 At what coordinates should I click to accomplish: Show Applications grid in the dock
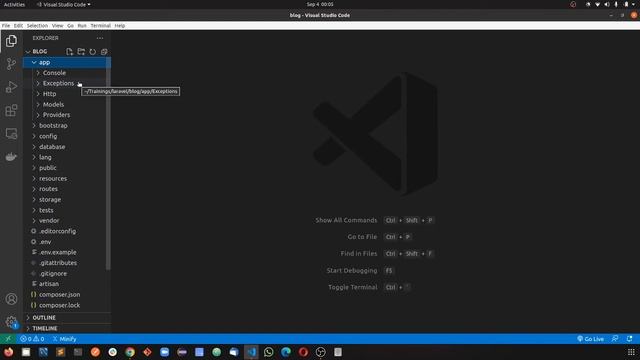(x=631, y=352)
